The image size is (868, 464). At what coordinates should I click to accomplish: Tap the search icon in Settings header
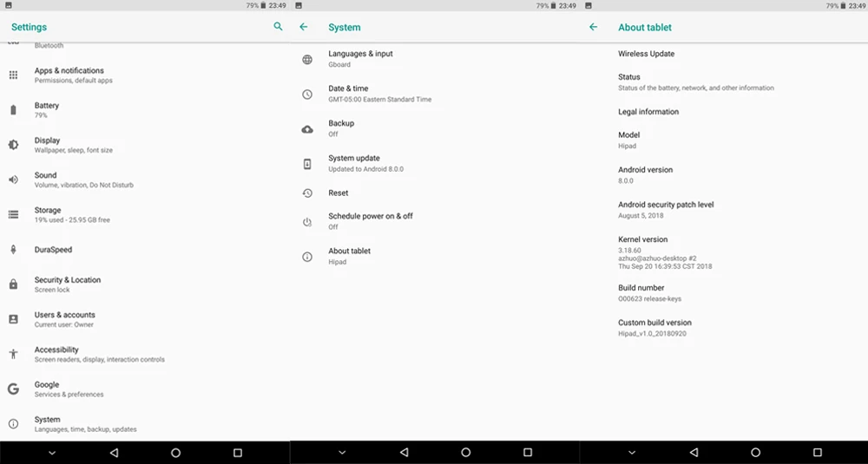(278, 27)
